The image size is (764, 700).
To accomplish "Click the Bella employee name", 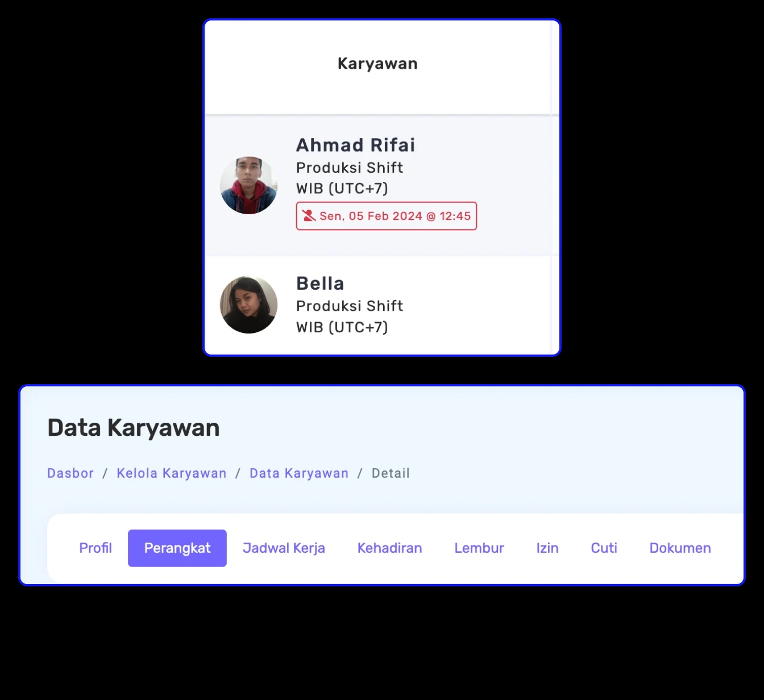I will 320,284.
